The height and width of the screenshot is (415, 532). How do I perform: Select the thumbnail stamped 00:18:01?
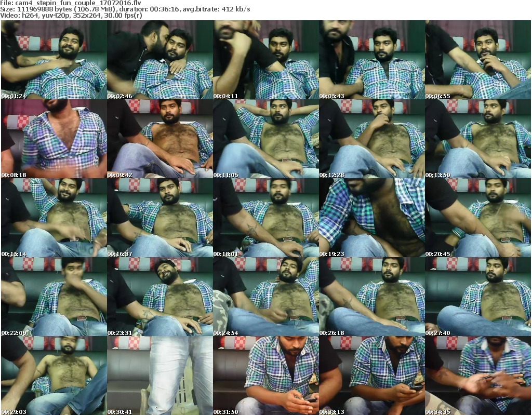point(266,218)
